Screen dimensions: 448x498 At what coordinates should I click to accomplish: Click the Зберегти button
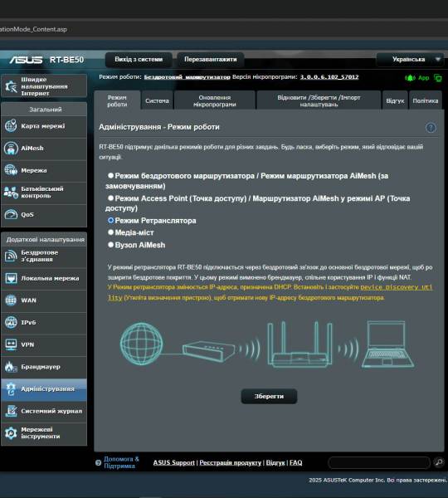click(269, 397)
